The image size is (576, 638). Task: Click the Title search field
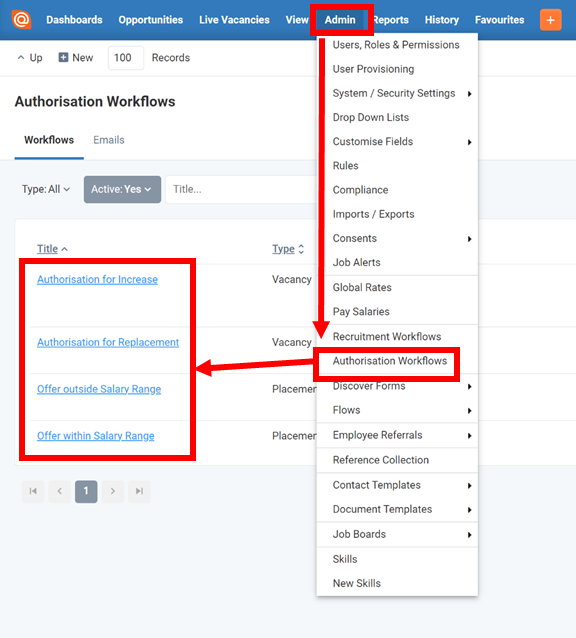click(x=242, y=189)
